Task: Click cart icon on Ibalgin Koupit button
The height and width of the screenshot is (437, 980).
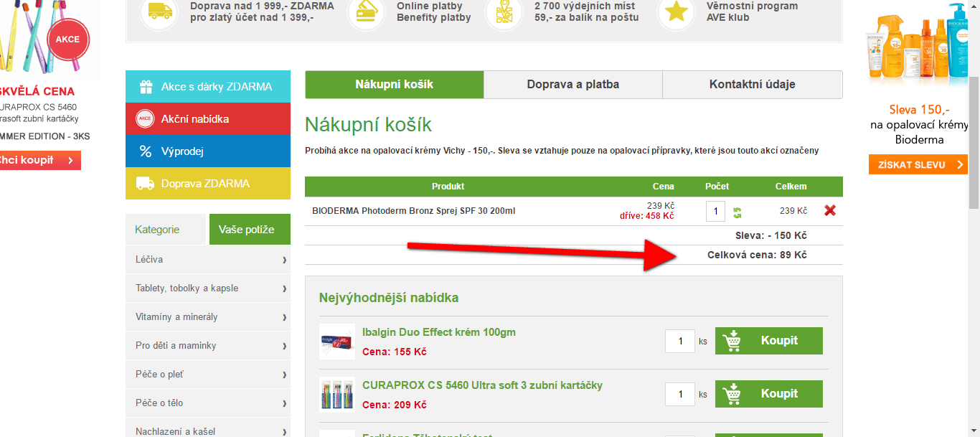Action: coord(732,341)
